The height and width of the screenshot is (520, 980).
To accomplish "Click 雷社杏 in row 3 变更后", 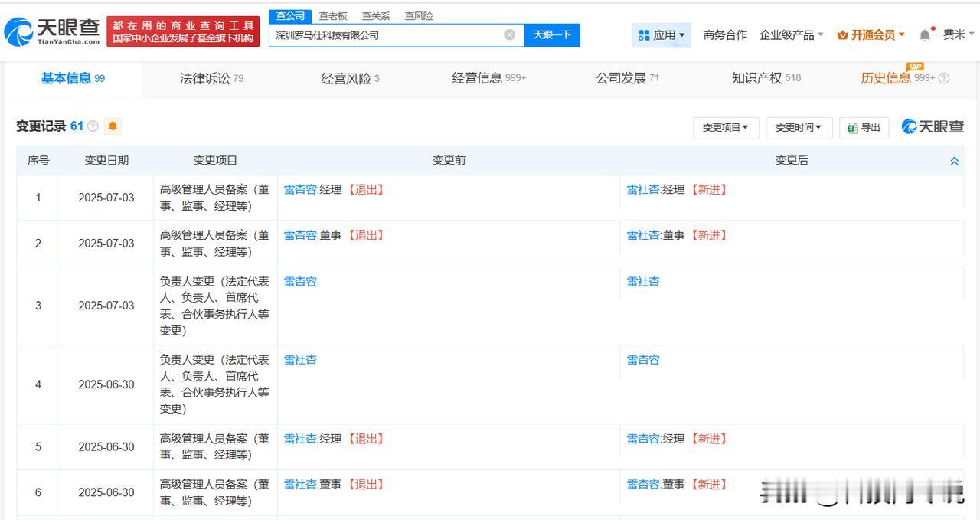I will (643, 281).
